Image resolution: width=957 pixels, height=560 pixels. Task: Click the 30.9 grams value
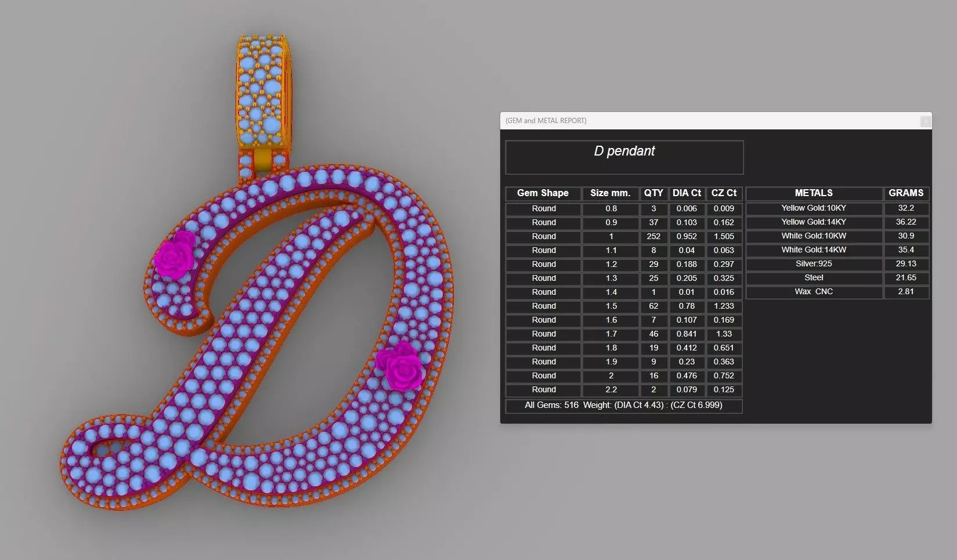click(x=906, y=236)
